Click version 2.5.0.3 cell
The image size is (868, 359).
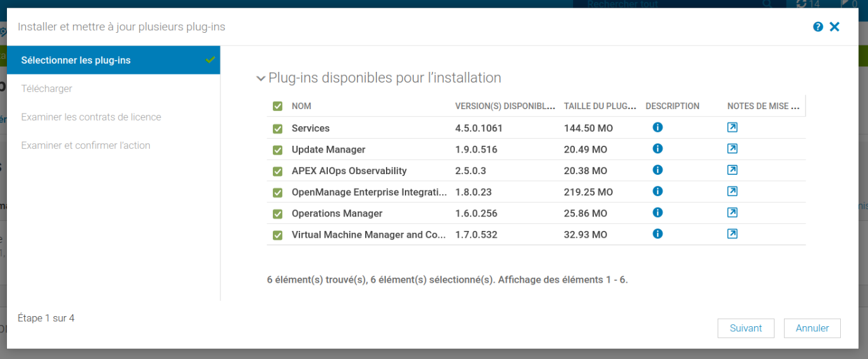point(471,171)
